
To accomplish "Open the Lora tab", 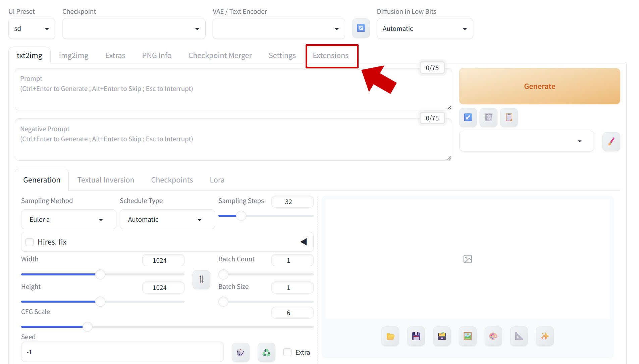I will [x=217, y=180].
